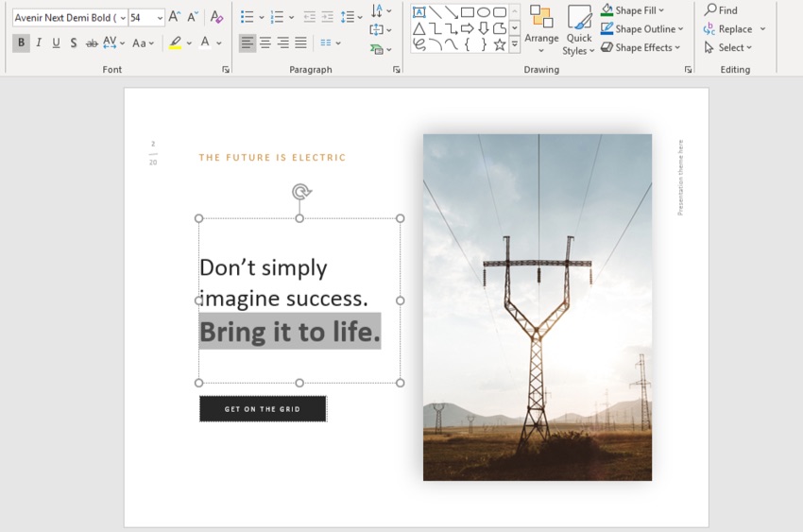Click the Find button
Viewport: 803px width, 532px height.
point(721,9)
